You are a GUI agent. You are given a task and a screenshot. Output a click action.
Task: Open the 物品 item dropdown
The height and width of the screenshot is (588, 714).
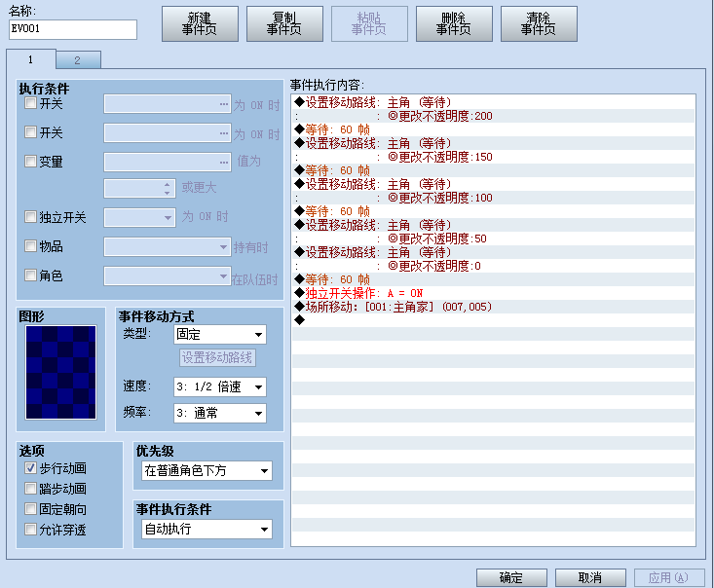(x=168, y=246)
